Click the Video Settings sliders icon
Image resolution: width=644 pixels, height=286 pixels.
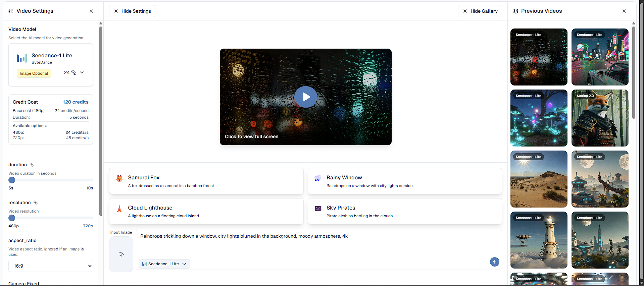click(x=11, y=11)
